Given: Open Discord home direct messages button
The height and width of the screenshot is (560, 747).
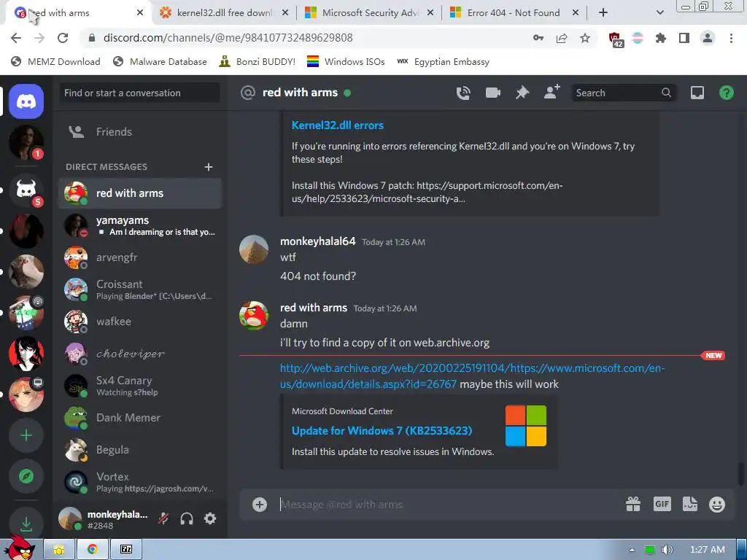Looking at the screenshot, I should point(26,101).
